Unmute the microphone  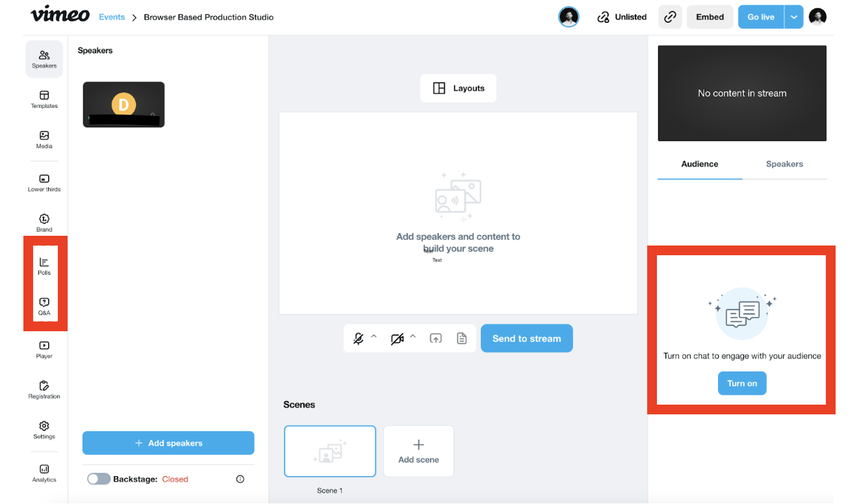pyautogui.click(x=358, y=338)
